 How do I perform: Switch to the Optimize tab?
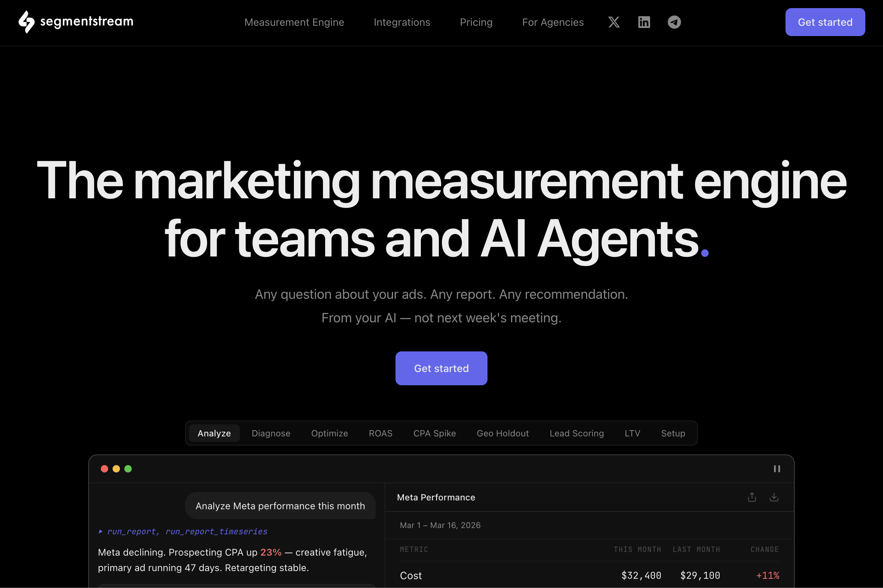(x=329, y=433)
